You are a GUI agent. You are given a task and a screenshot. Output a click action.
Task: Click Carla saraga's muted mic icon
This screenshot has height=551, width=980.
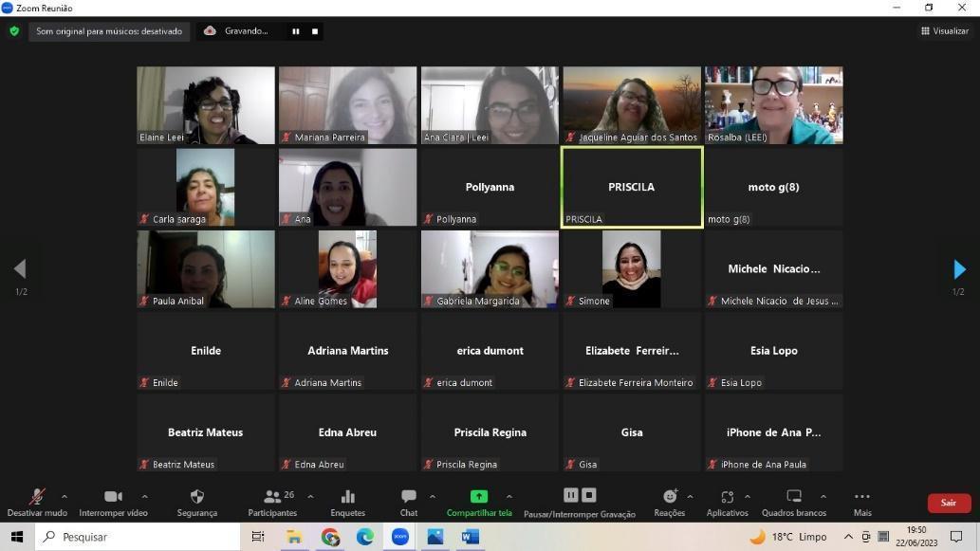(x=144, y=219)
